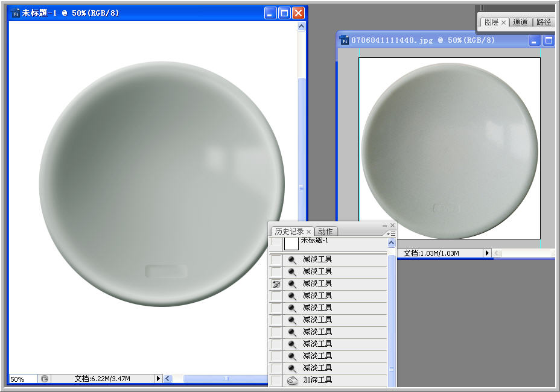Click the 50% zoom field in 未标题-1

tap(23, 379)
